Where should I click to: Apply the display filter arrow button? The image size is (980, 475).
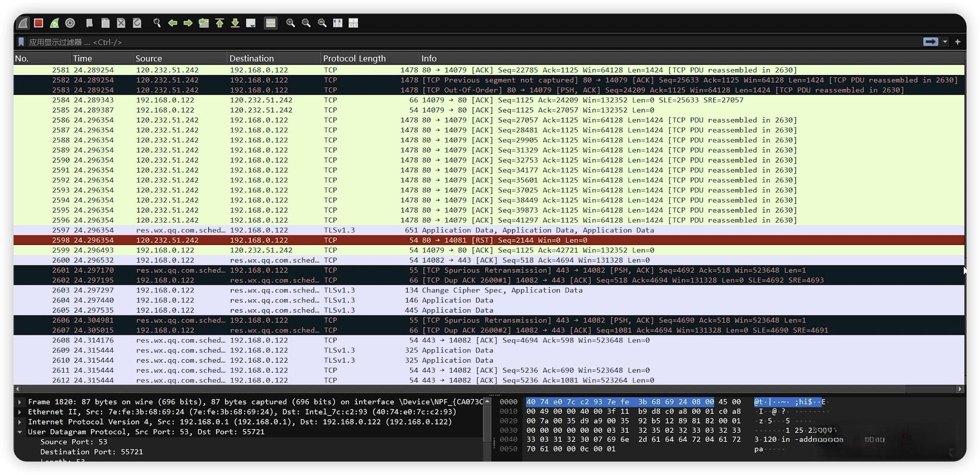[930, 42]
